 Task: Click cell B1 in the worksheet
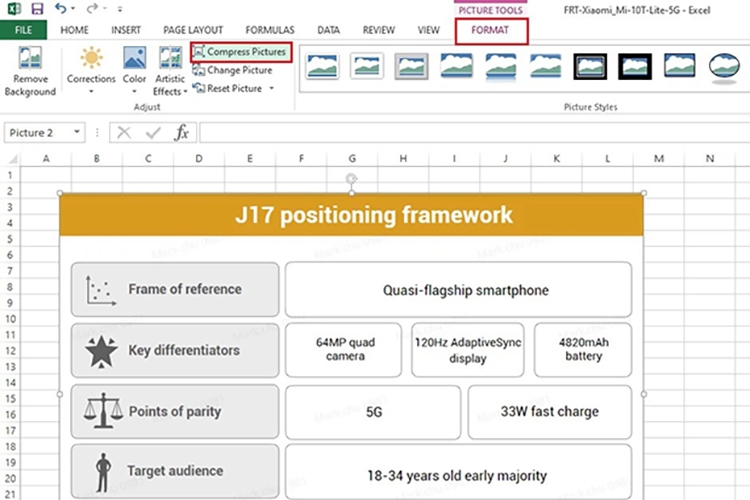97,175
